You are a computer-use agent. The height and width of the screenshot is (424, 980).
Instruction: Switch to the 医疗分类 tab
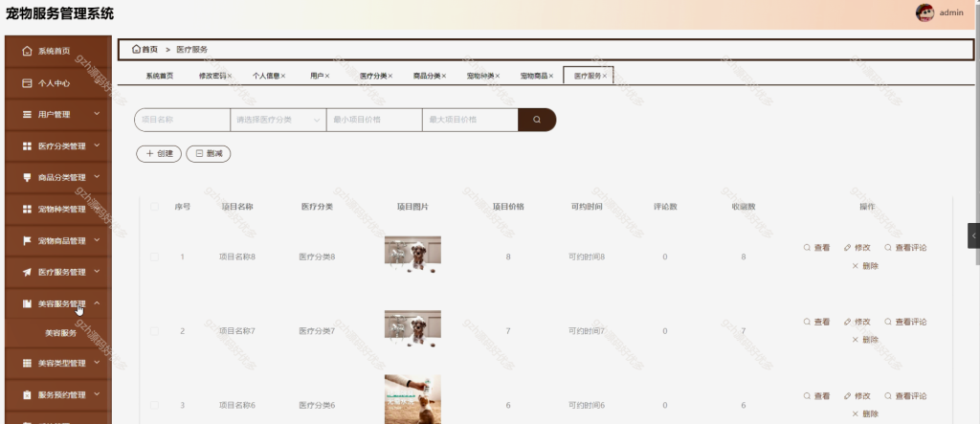(x=373, y=76)
